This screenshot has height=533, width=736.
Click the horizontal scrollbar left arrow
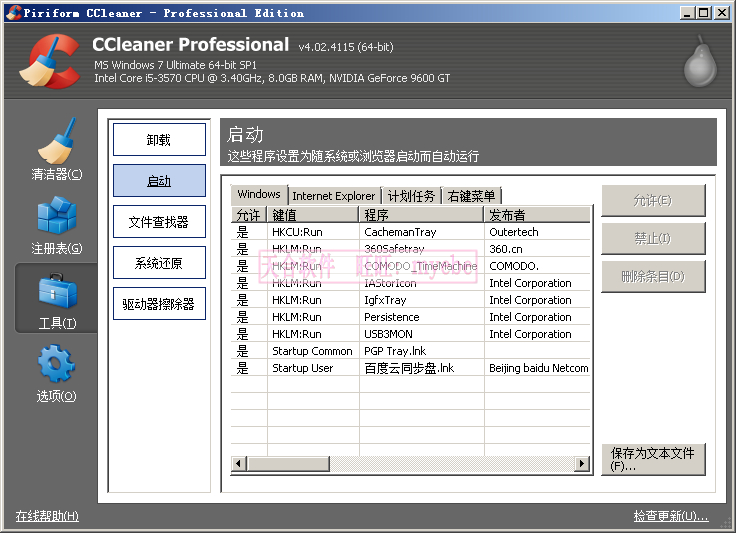(239, 464)
